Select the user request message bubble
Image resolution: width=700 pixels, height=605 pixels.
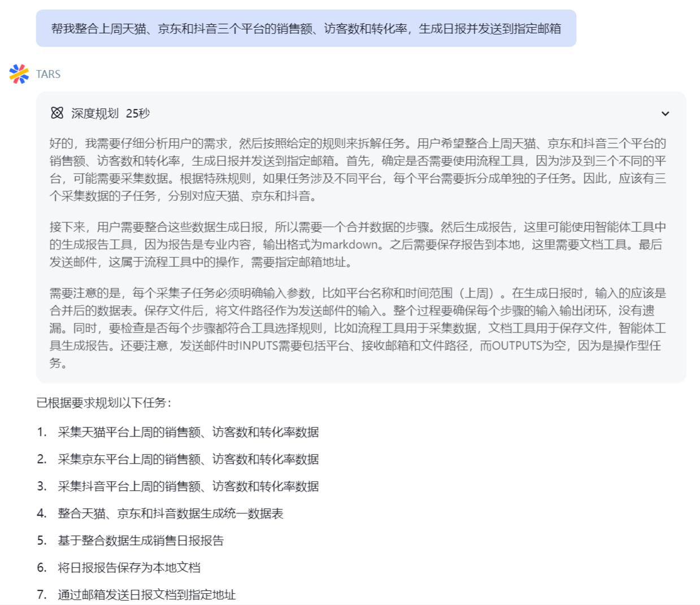(x=306, y=28)
